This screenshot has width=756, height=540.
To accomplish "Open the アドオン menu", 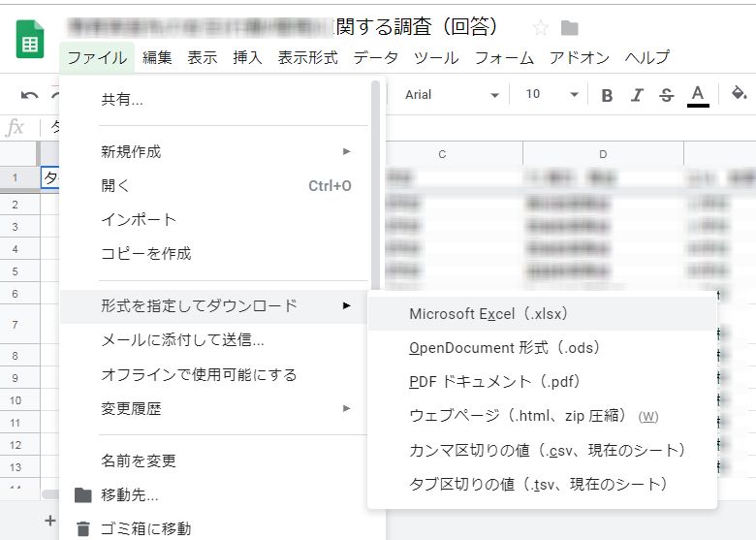I will click(580, 58).
